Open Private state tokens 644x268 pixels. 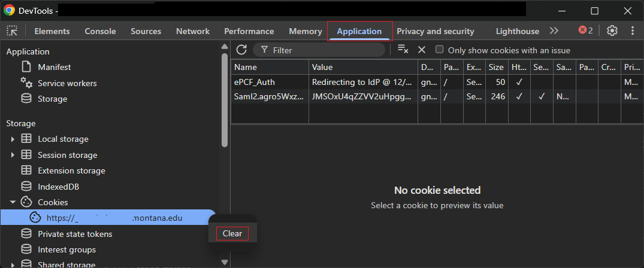[75, 234]
